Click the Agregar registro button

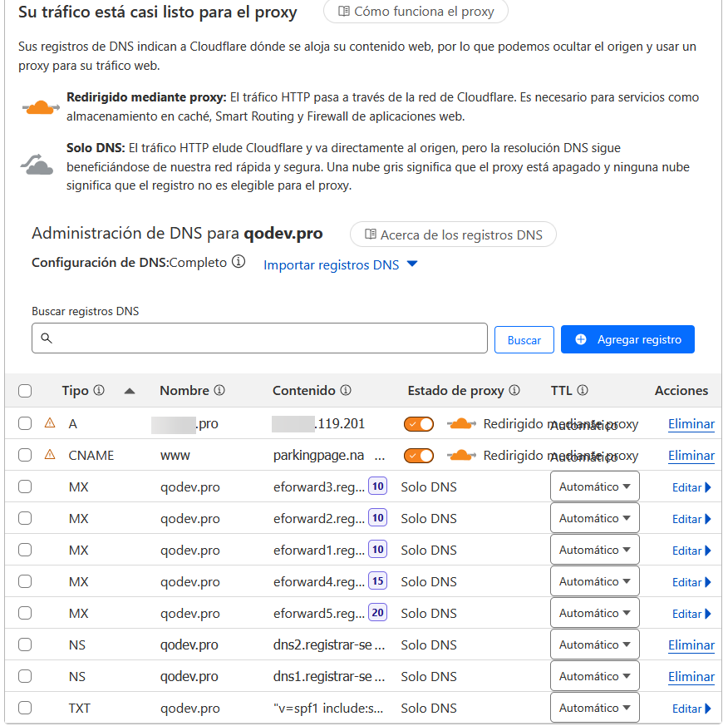(627, 339)
